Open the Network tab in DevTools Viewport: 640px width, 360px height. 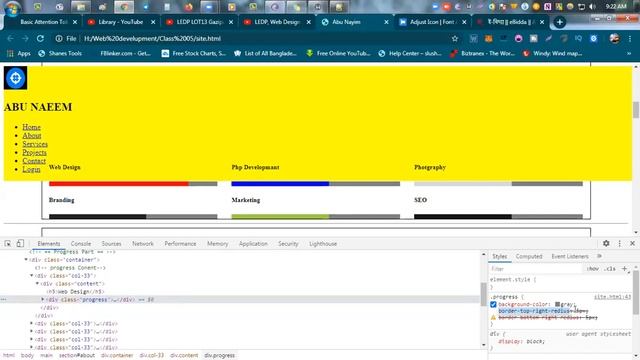coord(143,244)
